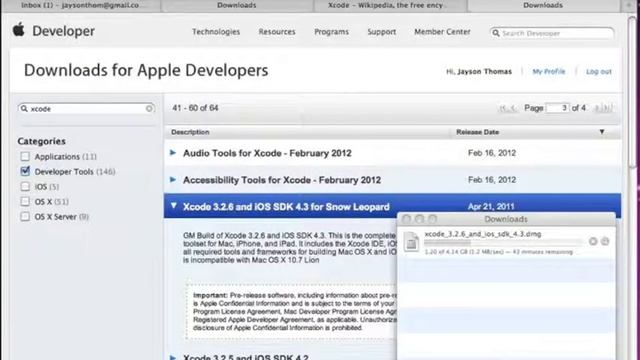Switch to the second Downloads browser tab

[x=237, y=5]
